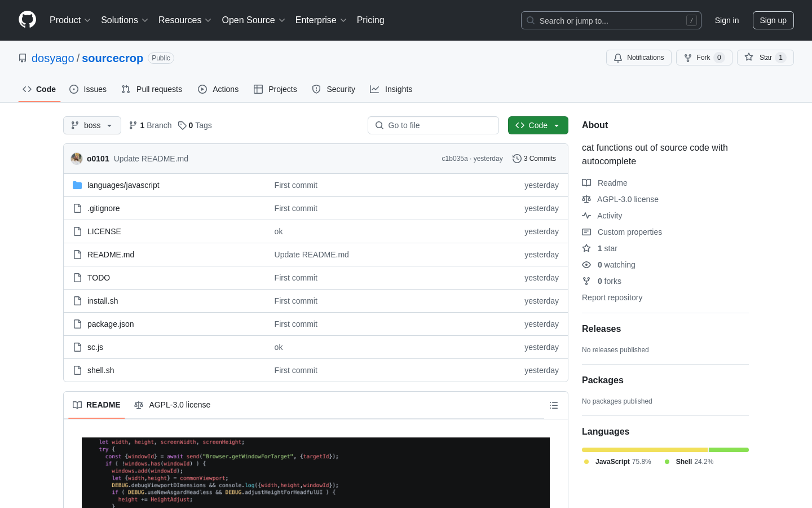
Task: Click the notifications bell icon
Action: point(618,58)
